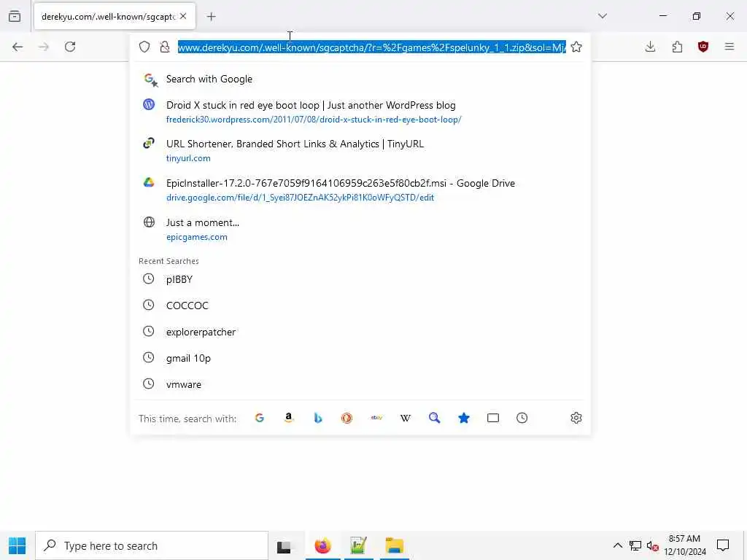Open the notepad app on taskbar
This screenshot has width=747, height=560.
pyautogui.click(x=358, y=545)
